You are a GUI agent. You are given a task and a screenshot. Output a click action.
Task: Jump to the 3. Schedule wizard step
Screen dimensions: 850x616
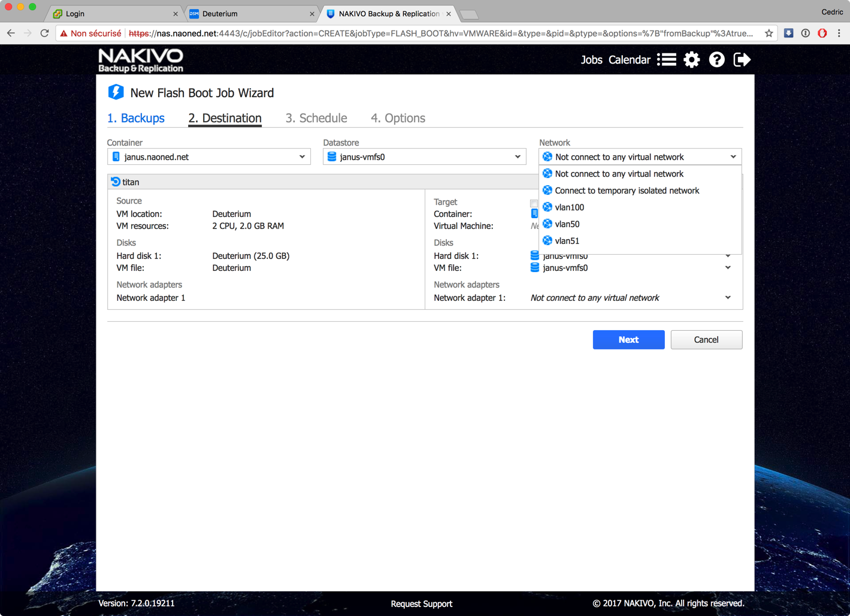pyautogui.click(x=316, y=118)
